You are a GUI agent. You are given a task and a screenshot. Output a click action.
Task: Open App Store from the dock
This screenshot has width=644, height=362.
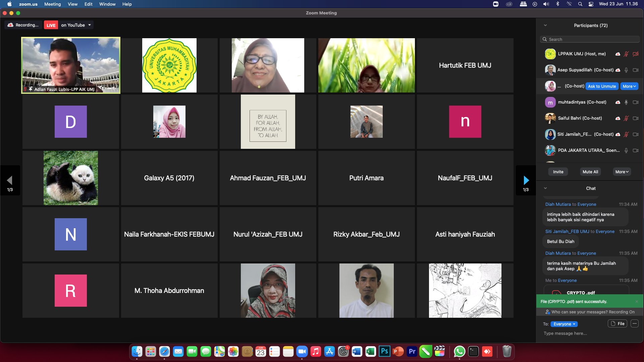point(329,351)
